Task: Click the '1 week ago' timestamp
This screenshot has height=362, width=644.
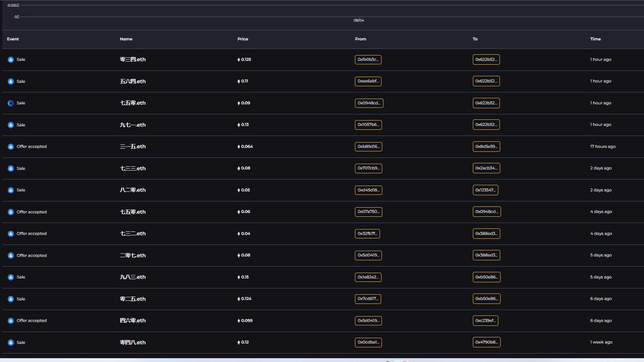Action: (x=601, y=342)
